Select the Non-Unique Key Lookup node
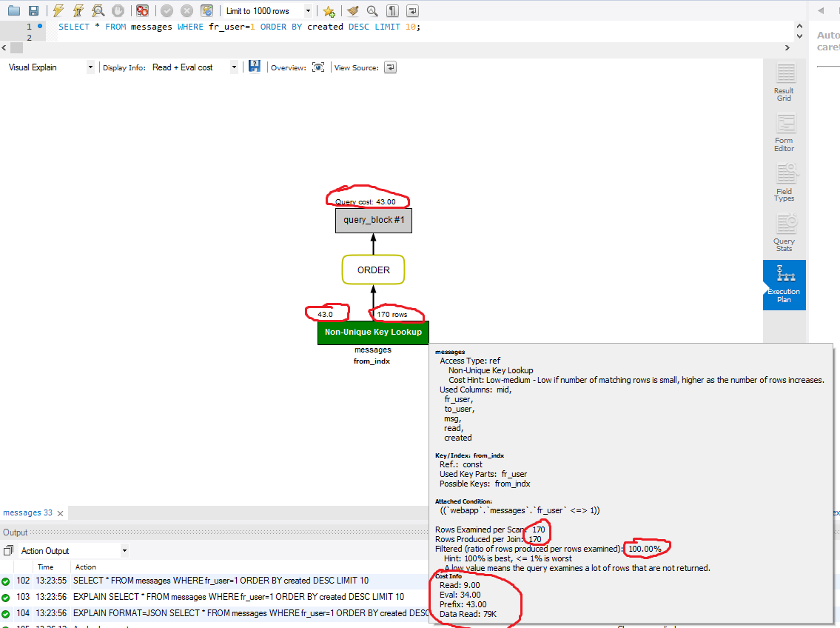Image resolution: width=840 pixels, height=628 pixels. [x=374, y=333]
